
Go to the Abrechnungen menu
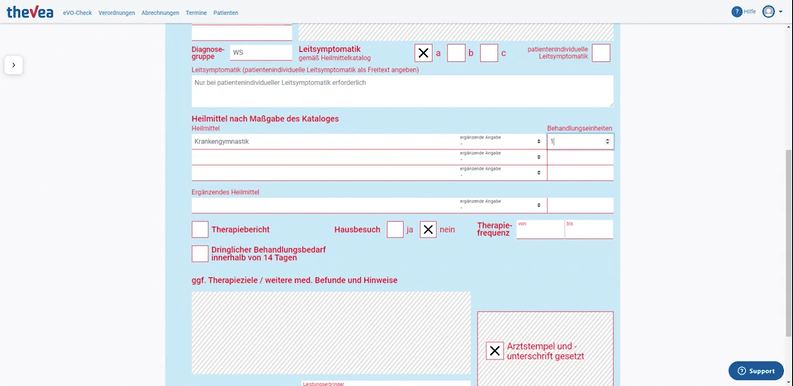tap(160, 13)
